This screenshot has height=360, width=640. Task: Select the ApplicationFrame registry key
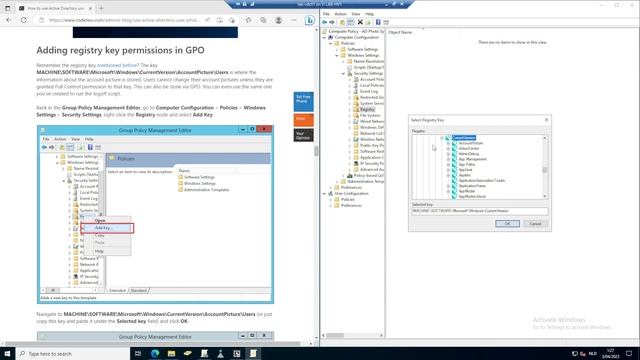pos(472,186)
